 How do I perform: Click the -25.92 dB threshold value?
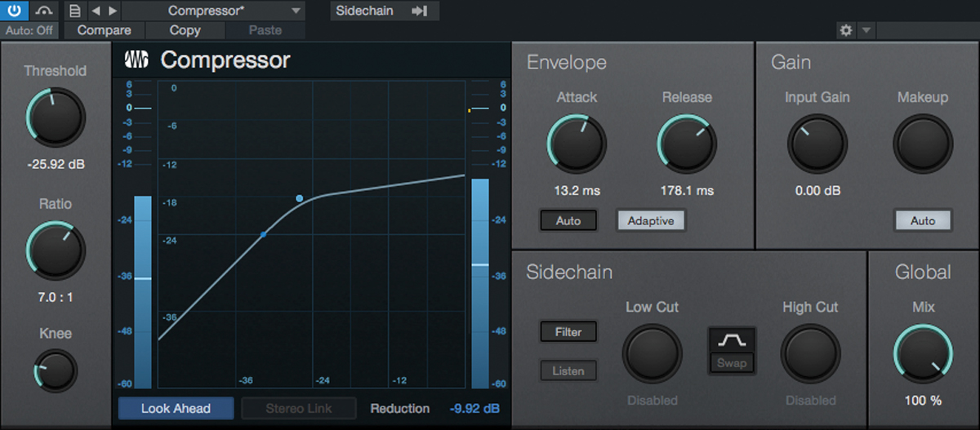pos(56,164)
